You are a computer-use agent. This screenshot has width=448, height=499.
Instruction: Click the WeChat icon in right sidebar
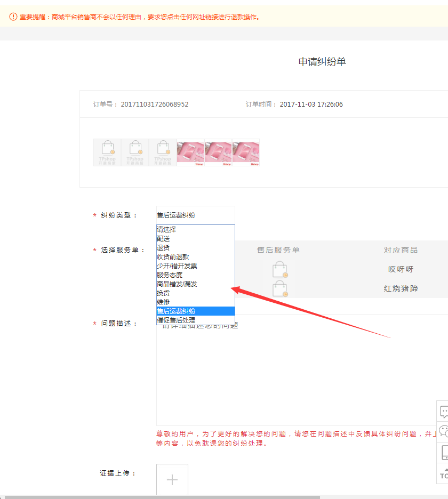(443, 431)
